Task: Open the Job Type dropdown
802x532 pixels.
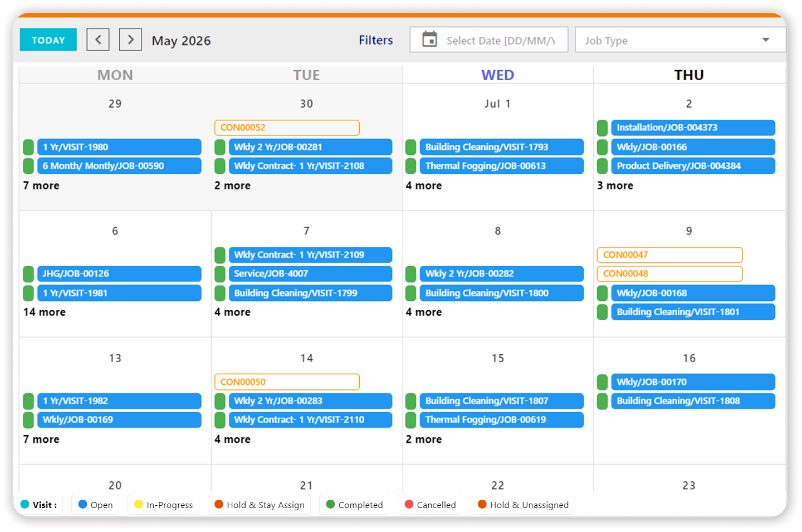Action: click(680, 40)
